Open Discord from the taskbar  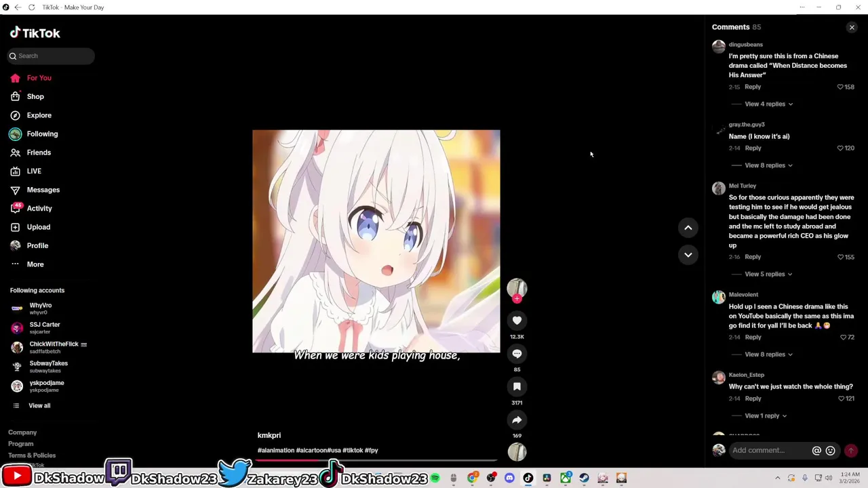point(509,479)
